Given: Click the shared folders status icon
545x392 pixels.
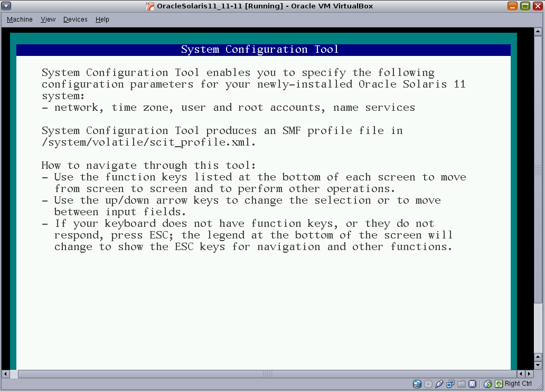Looking at the screenshot, I should coord(461,384).
